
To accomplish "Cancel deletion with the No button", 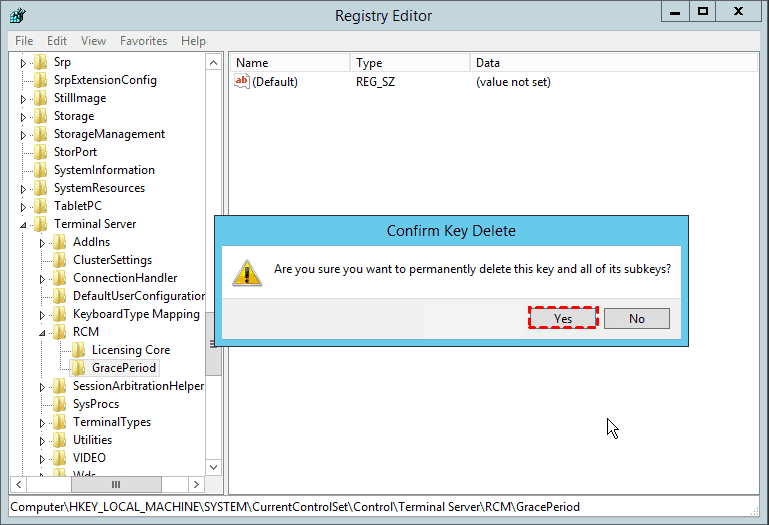I will click(x=637, y=318).
